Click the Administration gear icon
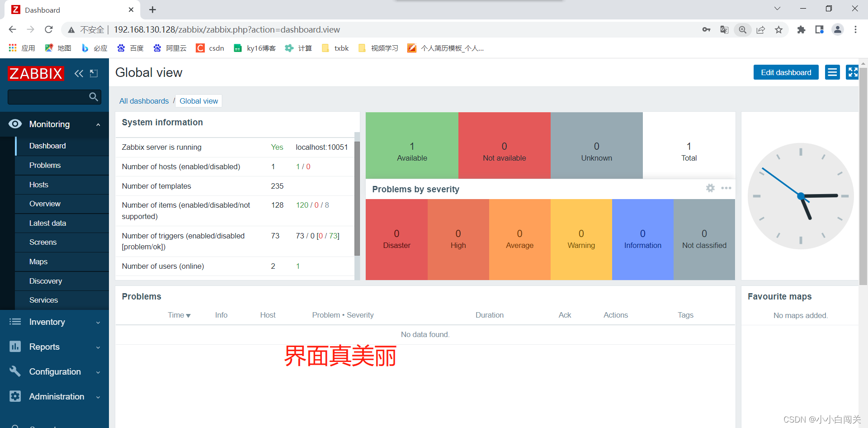This screenshot has height=428, width=868. coord(15,396)
